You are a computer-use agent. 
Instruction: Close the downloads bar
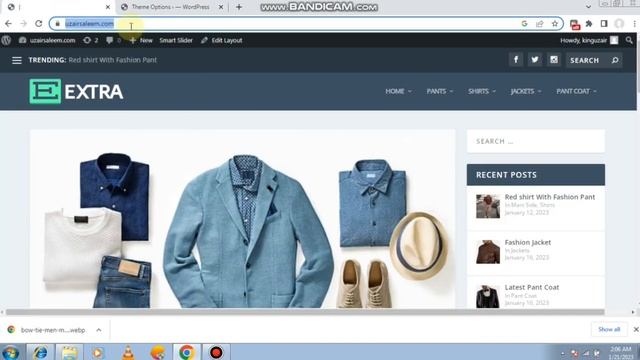636,329
